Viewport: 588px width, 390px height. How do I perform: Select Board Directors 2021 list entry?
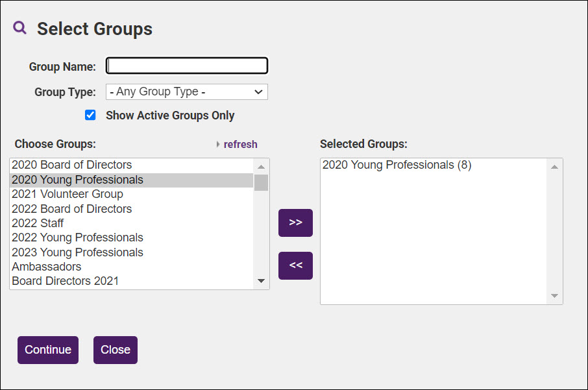[65, 281]
